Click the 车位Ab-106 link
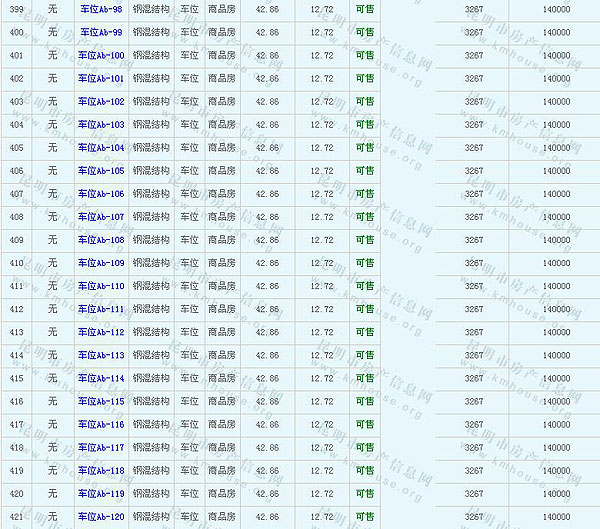This screenshot has width=600, height=529. 101,194
